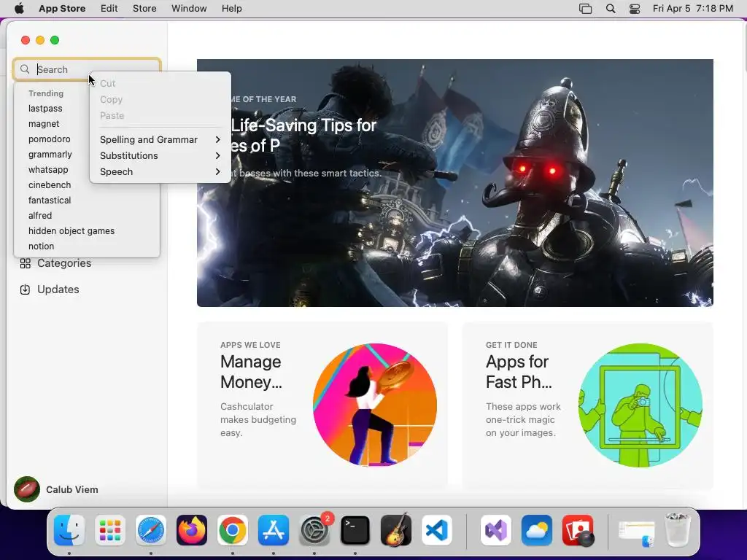Select trending search 'lastpass'
The width and height of the screenshot is (747, 560).
tap(45, 109)
